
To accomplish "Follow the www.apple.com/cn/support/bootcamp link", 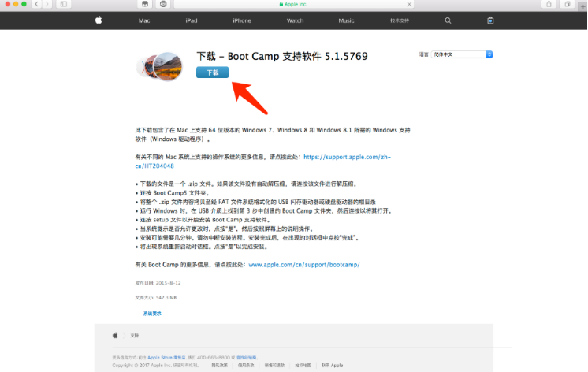I will coord(304,265).
